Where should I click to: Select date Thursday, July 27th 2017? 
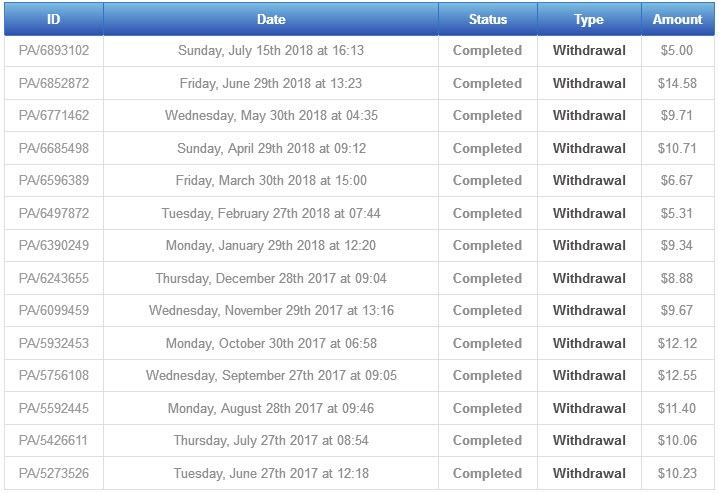271,441
